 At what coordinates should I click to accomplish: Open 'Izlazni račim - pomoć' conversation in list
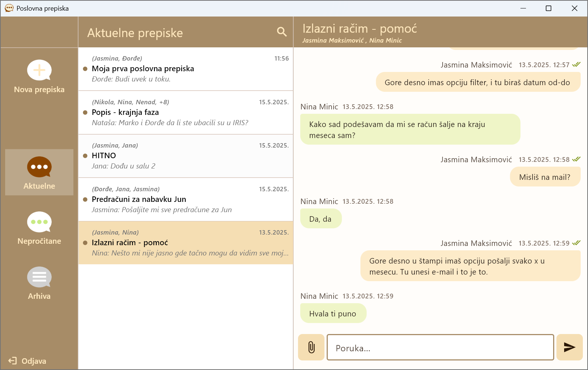coord(186,243)
